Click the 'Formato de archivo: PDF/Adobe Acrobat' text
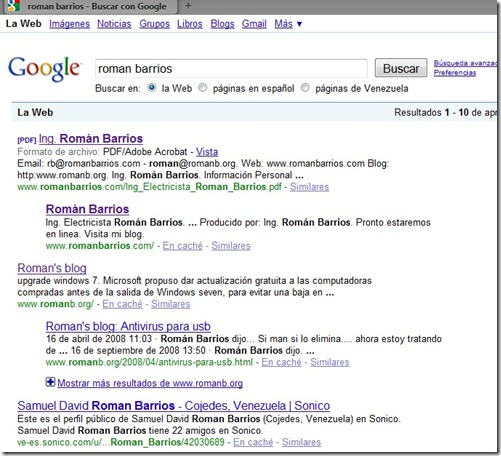Screen dimensions: 501x456 click(102, 152)
